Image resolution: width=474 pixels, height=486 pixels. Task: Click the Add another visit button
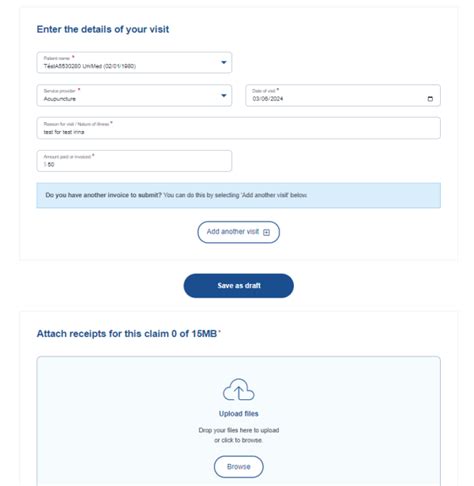click(x=238, y=232)
